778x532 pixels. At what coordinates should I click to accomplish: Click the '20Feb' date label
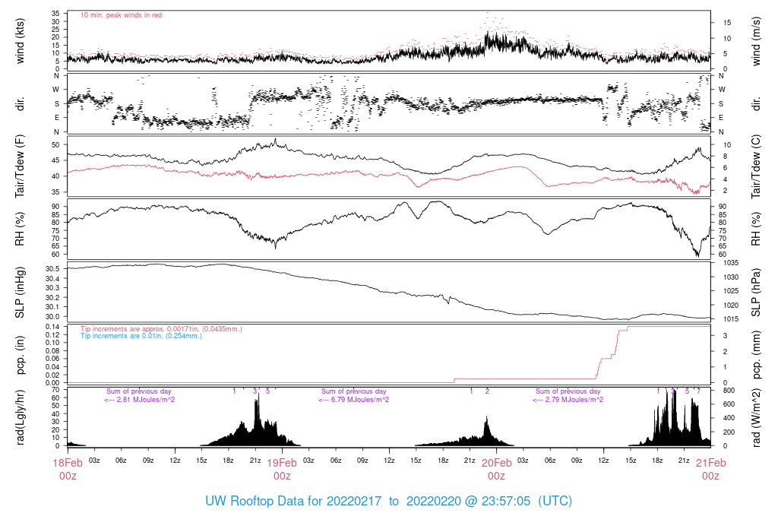click(x=496, y=463)
